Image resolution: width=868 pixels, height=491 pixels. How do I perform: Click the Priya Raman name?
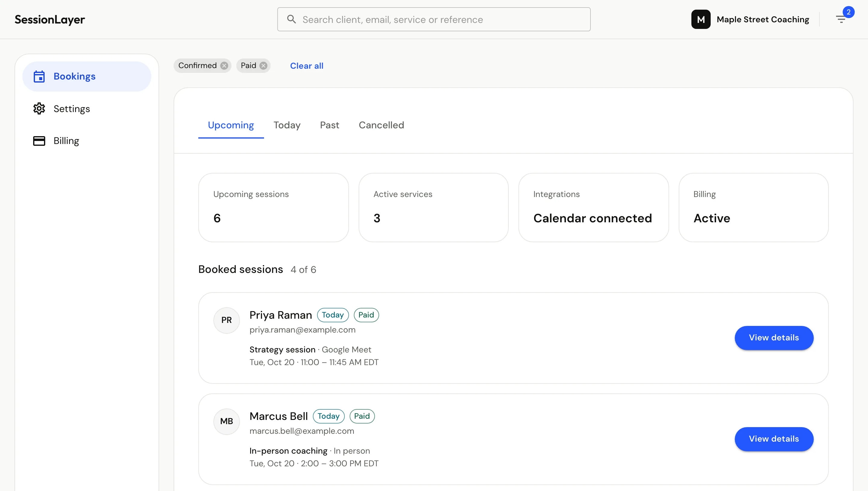tap(281, 315)
